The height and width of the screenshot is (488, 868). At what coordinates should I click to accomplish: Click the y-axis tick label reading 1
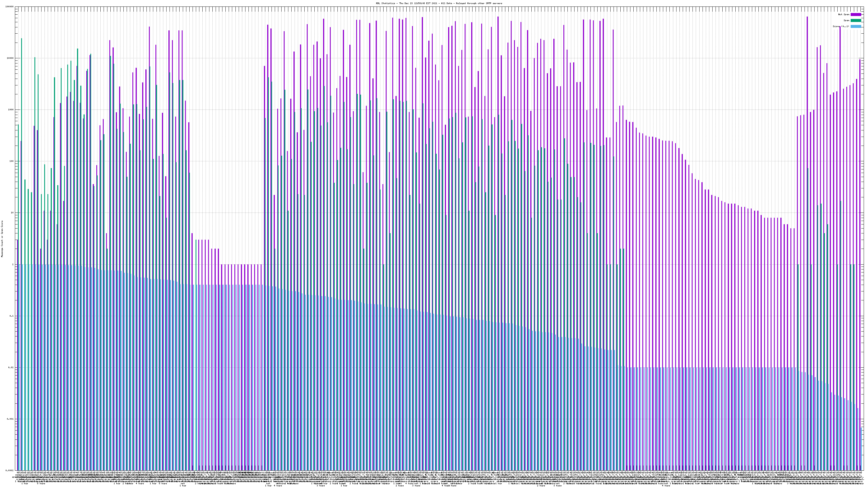coord(13,264)
